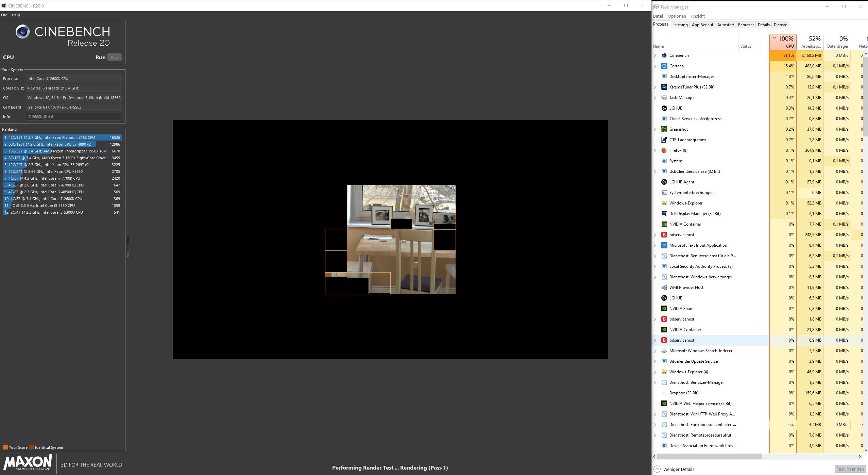Click the Greenshot process icon
The width and height of the screenshot is (868, 475).
point(664,129)
